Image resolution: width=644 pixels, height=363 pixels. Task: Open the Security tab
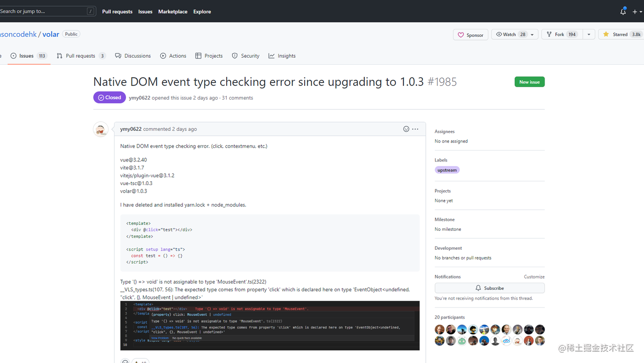coord(246,56)
